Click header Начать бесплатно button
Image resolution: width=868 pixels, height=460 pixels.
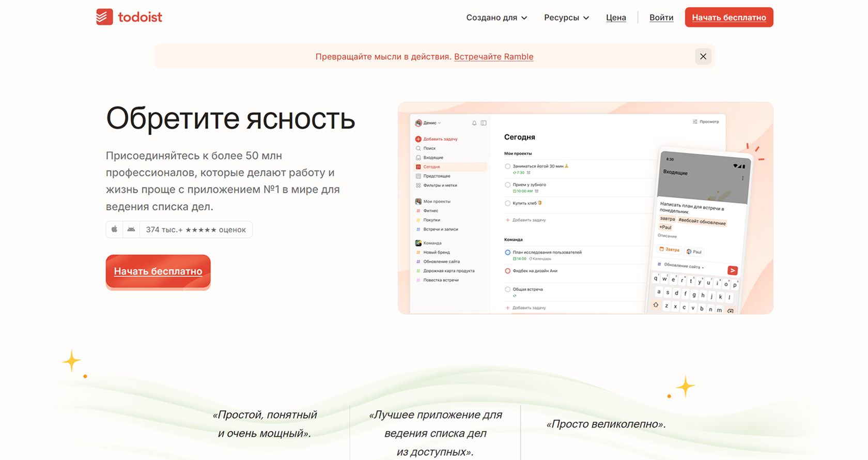point(729,18)
